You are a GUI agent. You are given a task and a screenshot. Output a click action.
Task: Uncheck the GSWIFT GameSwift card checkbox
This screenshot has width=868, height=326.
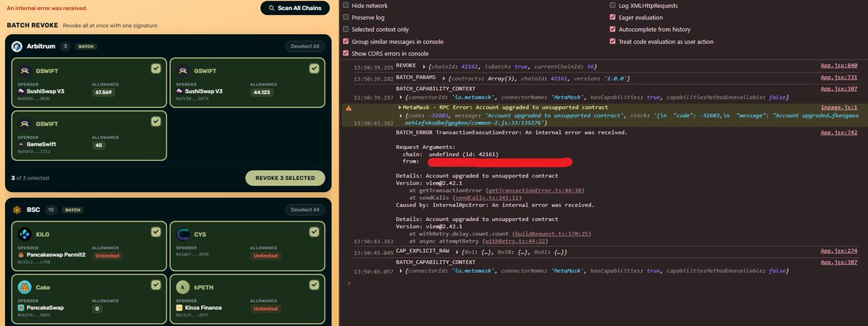(156, 121)
